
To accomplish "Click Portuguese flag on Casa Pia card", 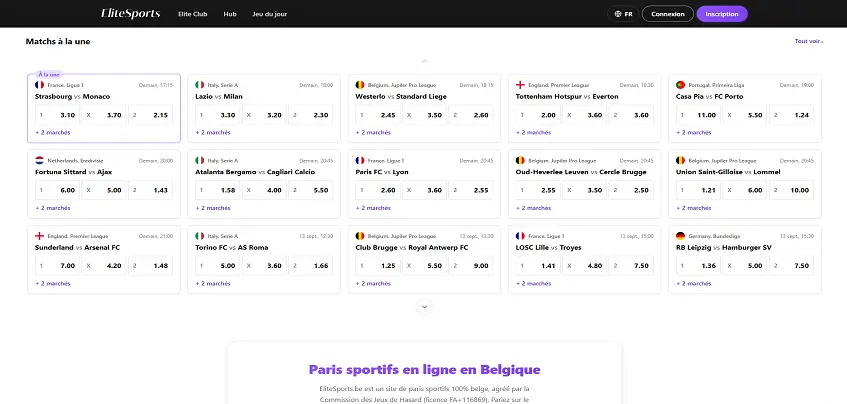I will [x=681, y=85].
